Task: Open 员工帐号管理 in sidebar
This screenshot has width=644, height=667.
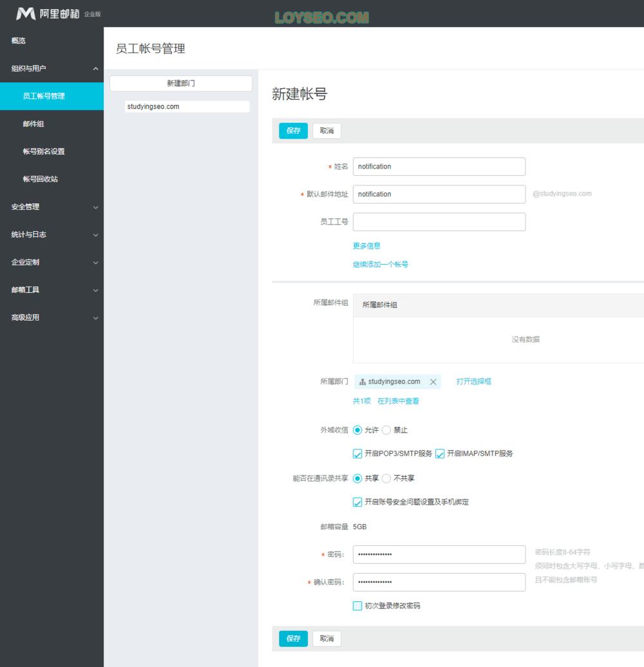Action: 52,96
